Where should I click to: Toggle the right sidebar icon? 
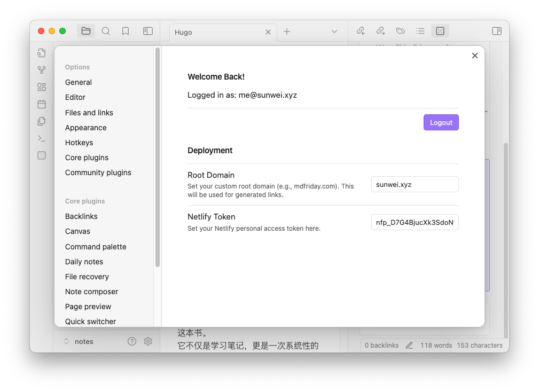[x=497, y=32]
